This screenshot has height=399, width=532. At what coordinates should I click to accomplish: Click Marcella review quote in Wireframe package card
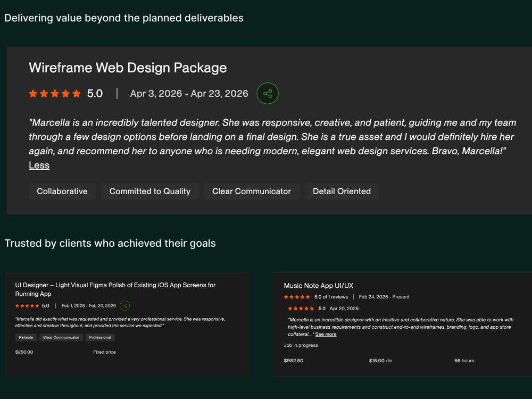click(x=272, y=137)
